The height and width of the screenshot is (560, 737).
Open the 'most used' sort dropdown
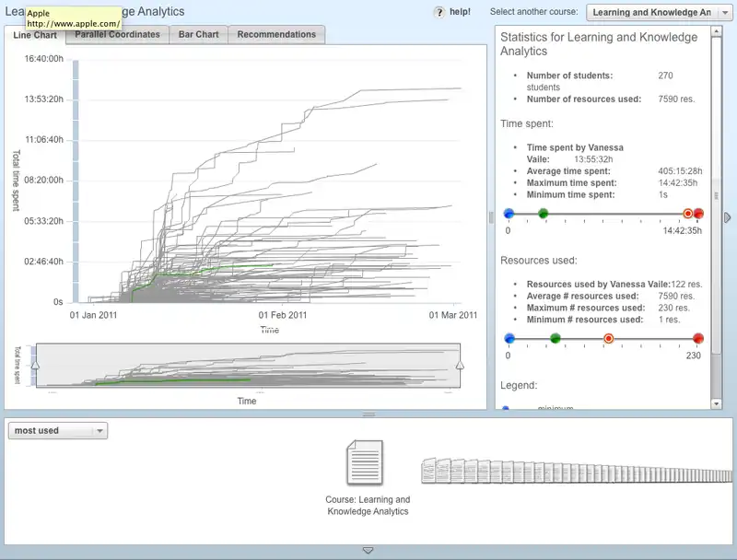pyautogui.click(x=58, y=430)
